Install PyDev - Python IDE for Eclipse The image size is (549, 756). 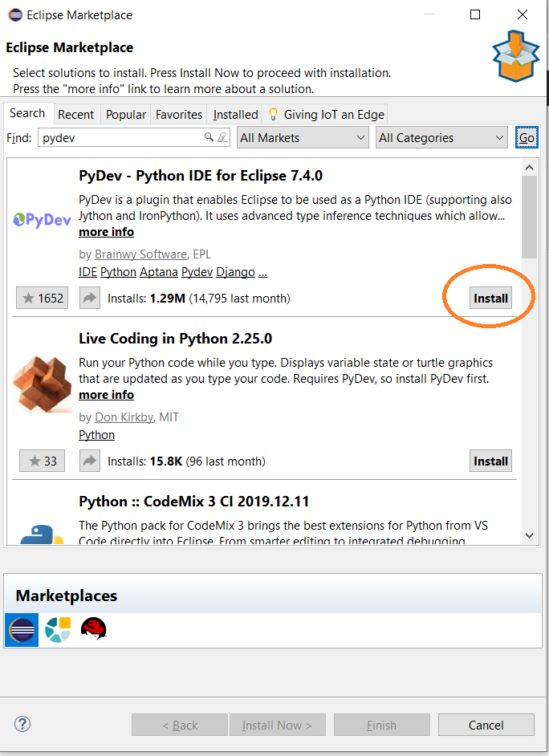click(490, 299)
